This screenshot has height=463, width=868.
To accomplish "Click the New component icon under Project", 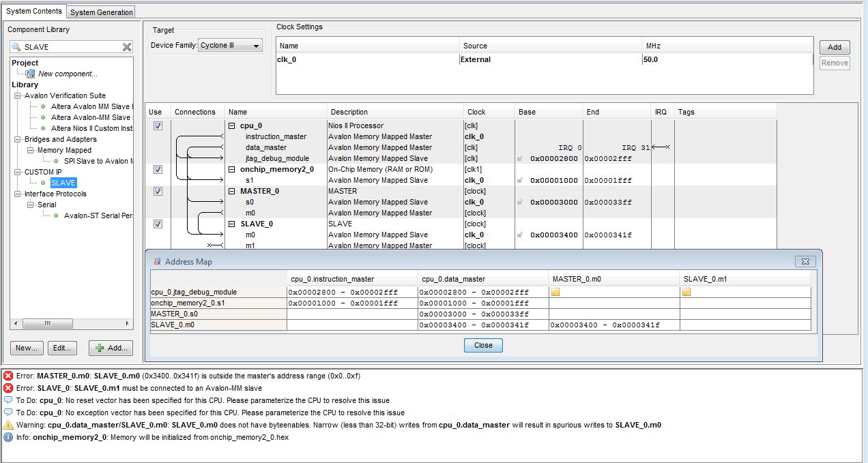I will (x=30, y=74).
